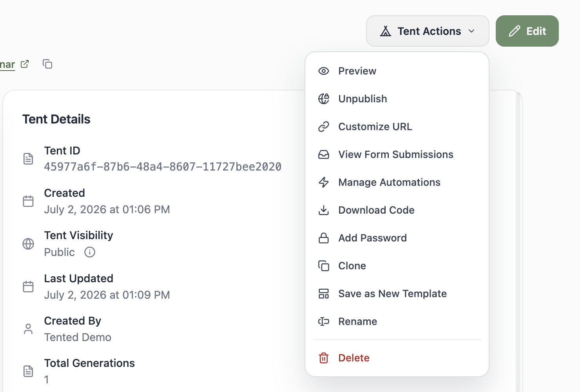Choose the red Delete option
Image resolution: width=580 pixels, height=392 pixels.
click(x=397, y=358)
